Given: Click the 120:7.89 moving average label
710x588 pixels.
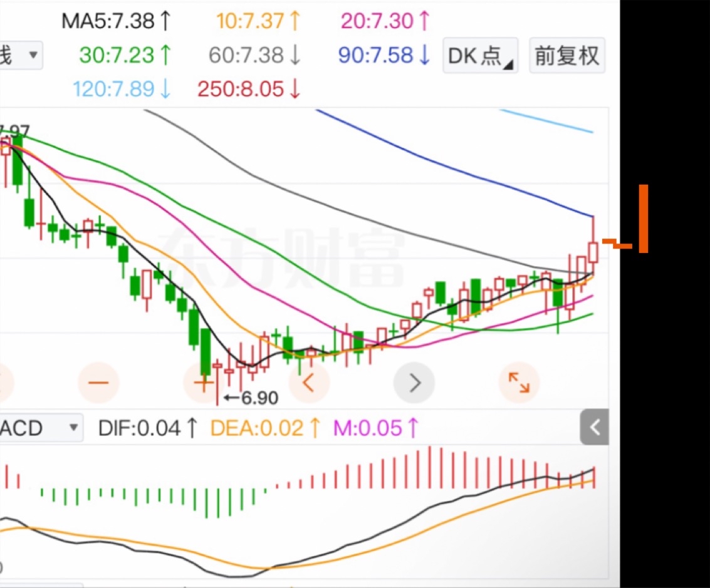Looking at the screenshot, I should (122, 89).
